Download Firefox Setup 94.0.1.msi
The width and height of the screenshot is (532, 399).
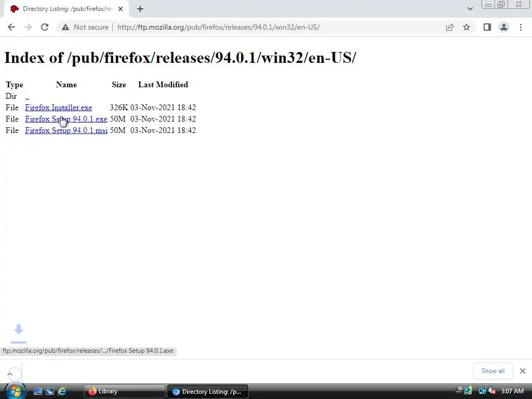[66, 130]
